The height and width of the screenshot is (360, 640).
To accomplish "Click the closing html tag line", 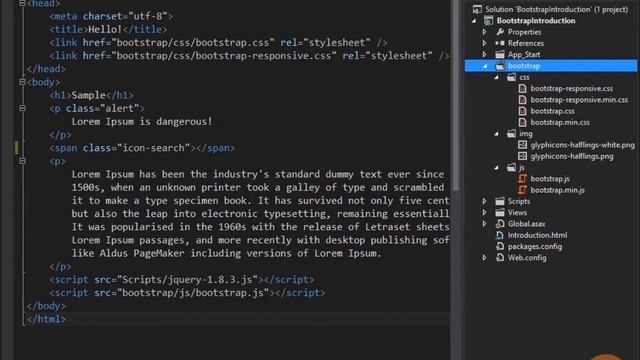I will [46, 319].
